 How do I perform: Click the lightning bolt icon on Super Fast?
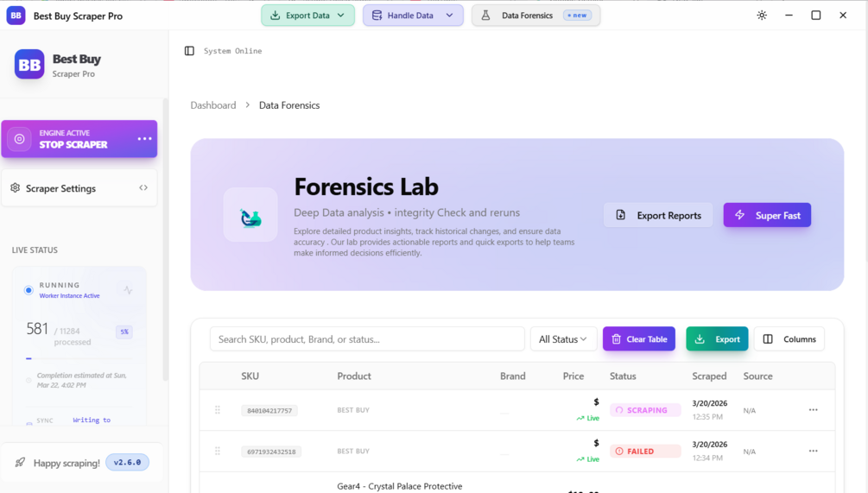tap(739, 215)
